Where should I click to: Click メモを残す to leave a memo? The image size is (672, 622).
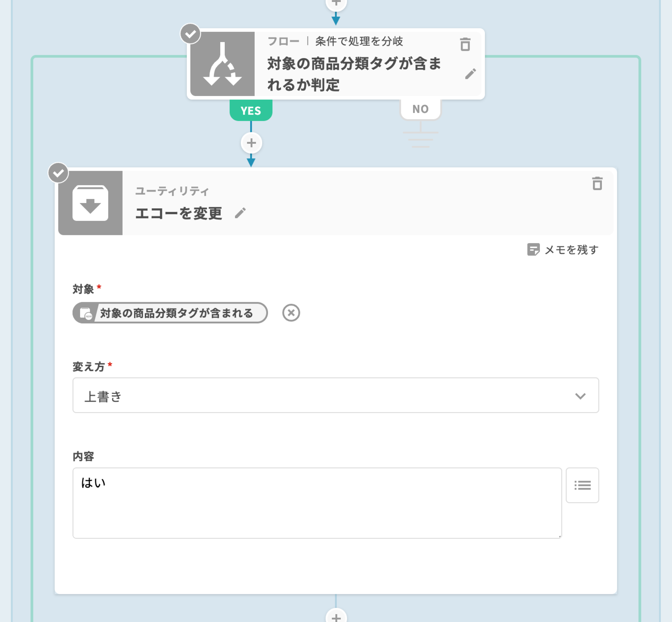[x=563, y=250]
